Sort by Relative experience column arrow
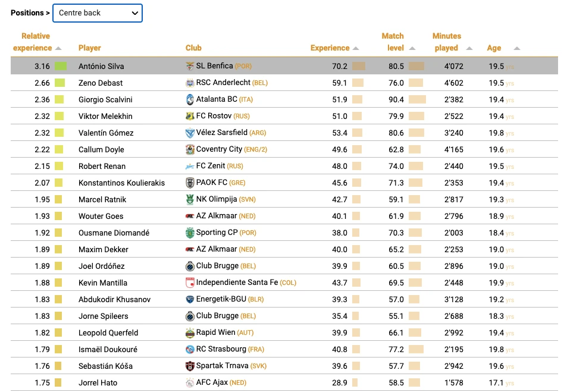 58,48
